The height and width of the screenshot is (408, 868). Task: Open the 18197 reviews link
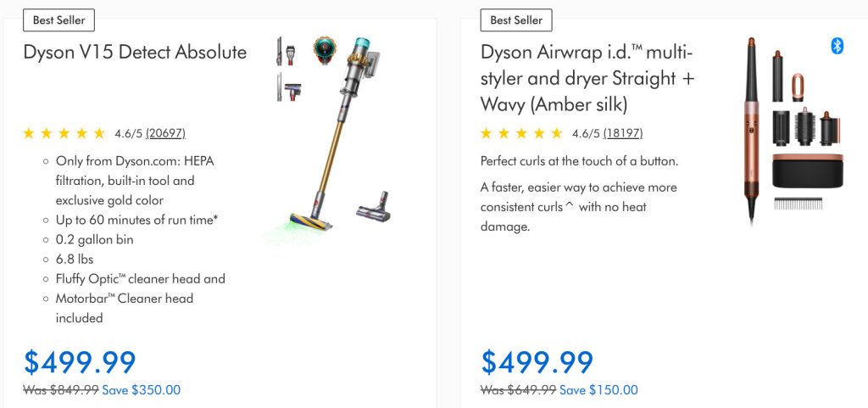pyautogui.click(x=622, y=133)
